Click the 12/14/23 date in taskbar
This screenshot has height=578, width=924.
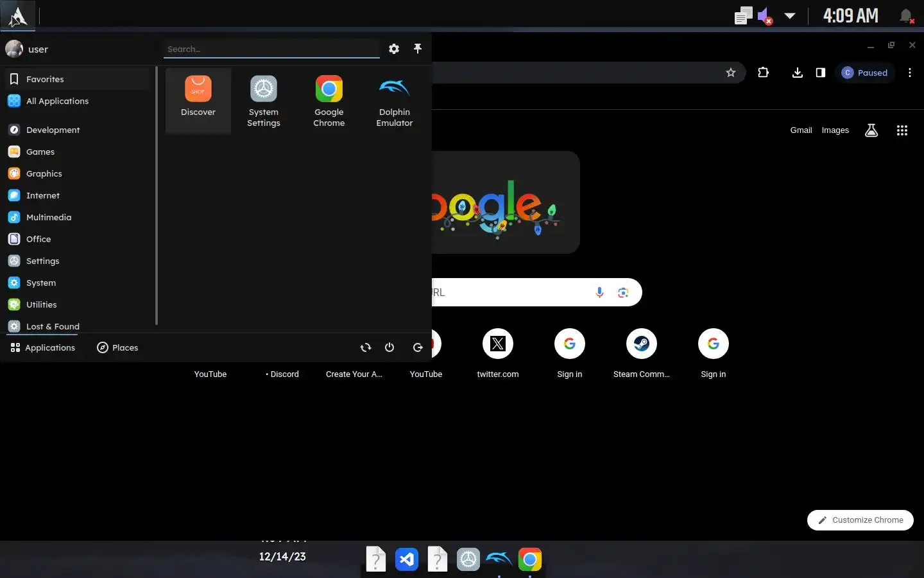pyautogui.click(x=282, y=556)
